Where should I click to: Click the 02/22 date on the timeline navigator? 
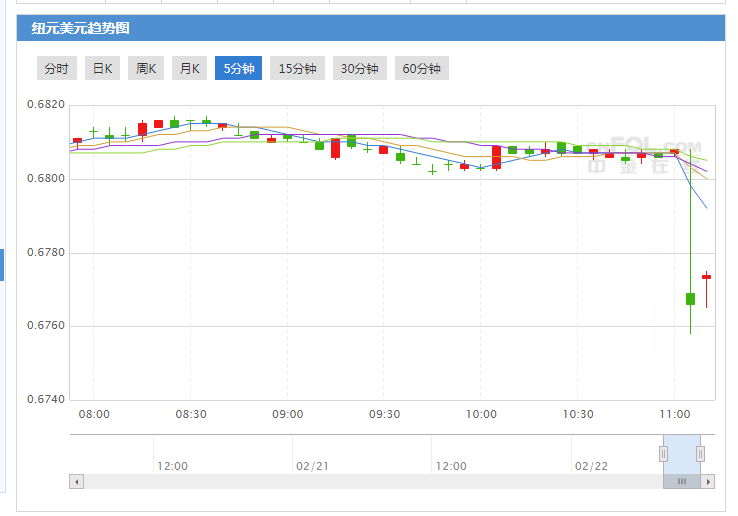(591, 466)
